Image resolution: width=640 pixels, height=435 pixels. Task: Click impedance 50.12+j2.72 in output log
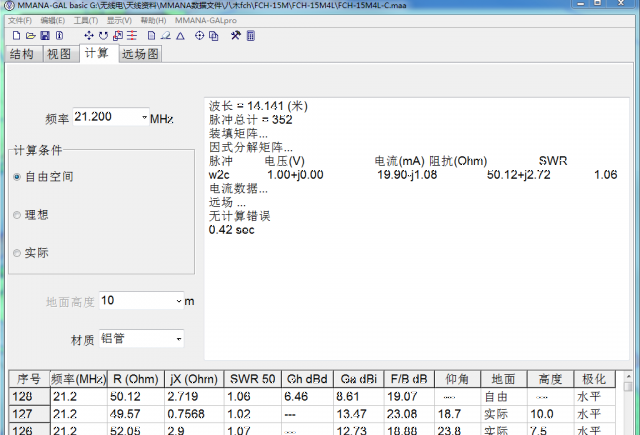518,175
